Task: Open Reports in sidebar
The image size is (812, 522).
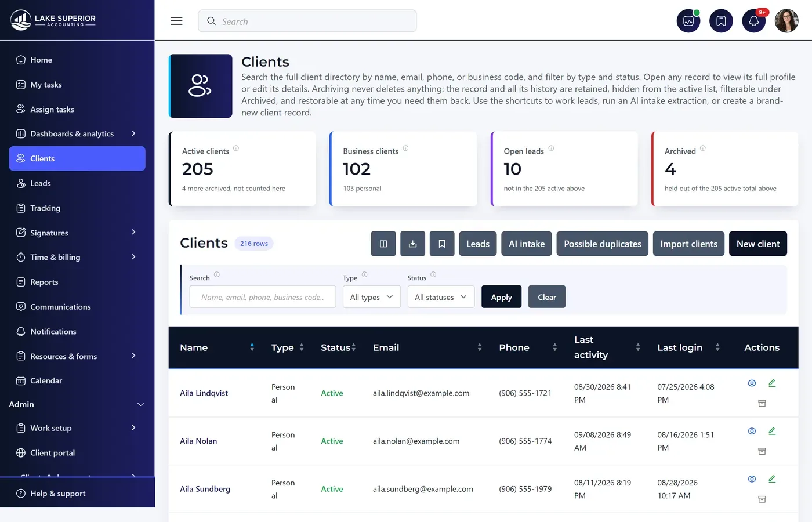Action: click(77, 282)
